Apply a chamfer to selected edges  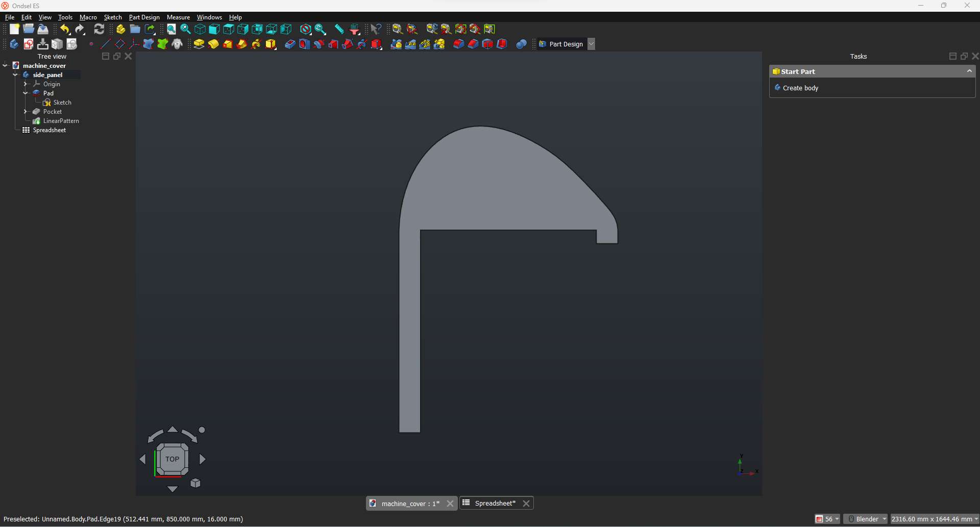(x=473, y=44)
